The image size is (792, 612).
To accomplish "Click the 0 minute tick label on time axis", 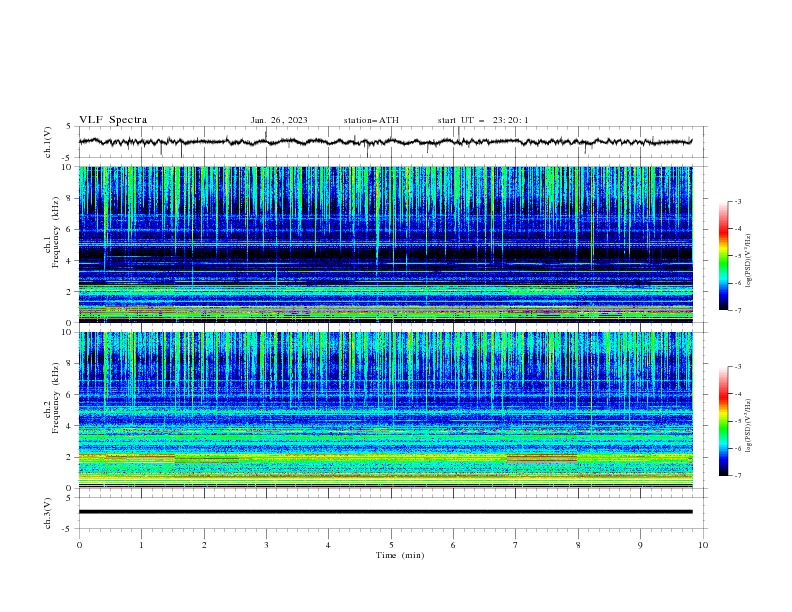I will click(79, 545).
